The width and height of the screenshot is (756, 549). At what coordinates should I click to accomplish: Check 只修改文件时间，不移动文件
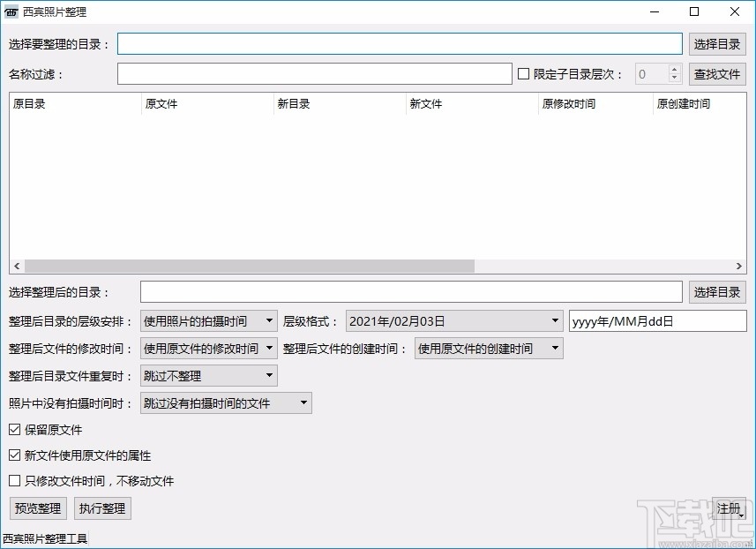click(x=14, y=481)
